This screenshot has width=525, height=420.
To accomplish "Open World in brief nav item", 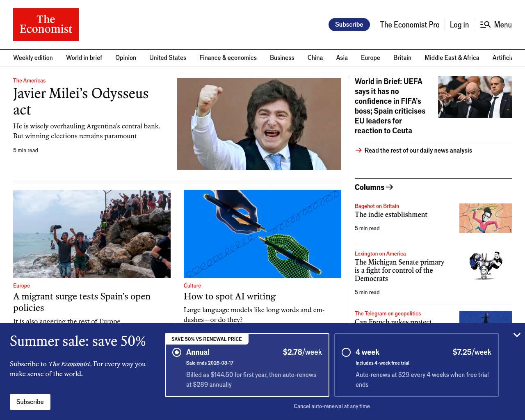I will [x=84, y=58].
